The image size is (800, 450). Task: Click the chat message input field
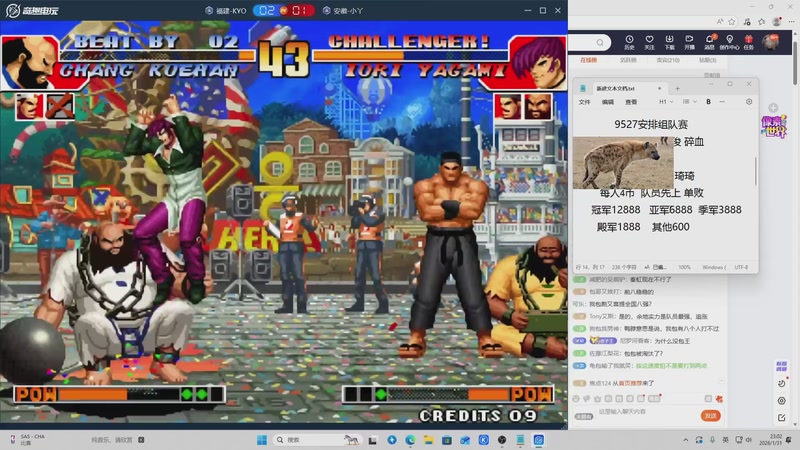(x=646, y=411)
